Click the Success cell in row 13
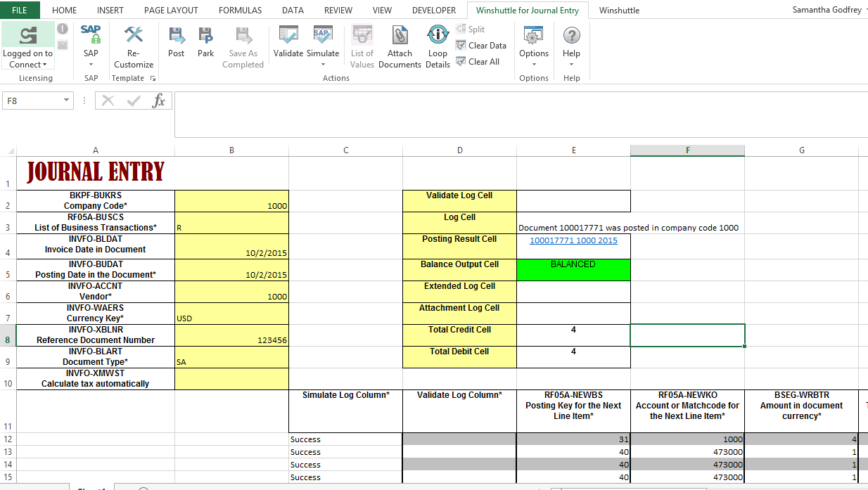This screenshot has height=490, width=868. 345,452
